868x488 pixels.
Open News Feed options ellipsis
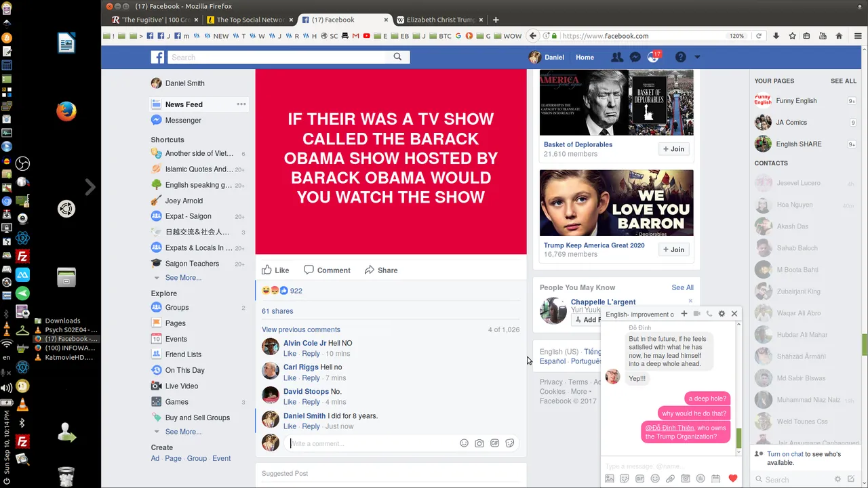[x=241, y=104]
